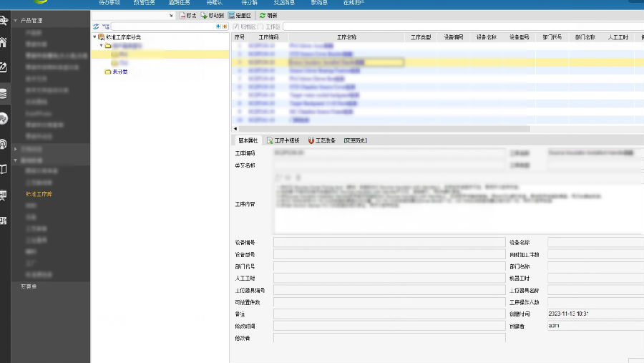Select the highlighted third row in table
Viewport: 644px width, 363px height.
click(437, 62)
